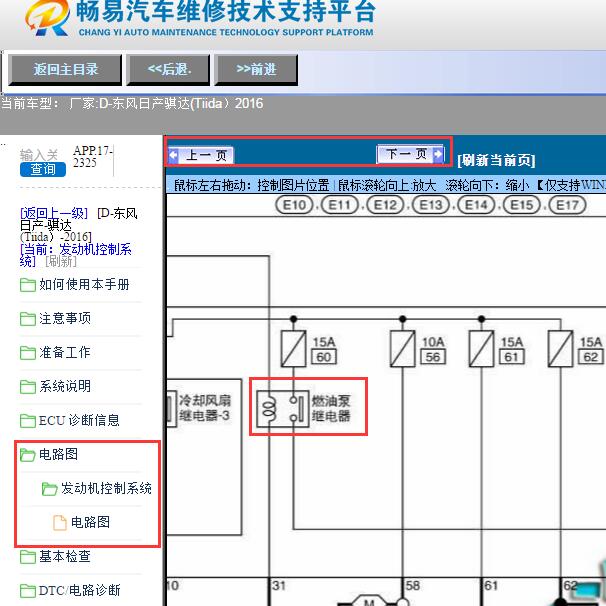606x606 pixels.
Task: Click the folder icon beside DTC/电路诊断
Action: pos(28,591)
